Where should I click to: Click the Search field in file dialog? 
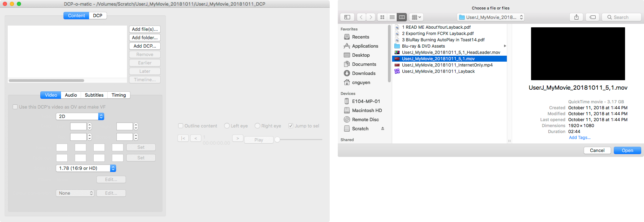pyautogui.click(x=622, y=17)
